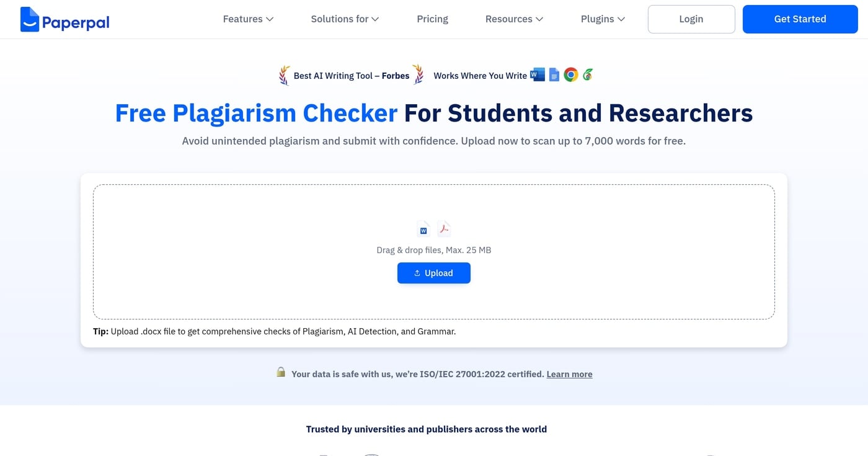Click the Word document icon in the upload area
The image size is (868, 456).
point(423,229)
